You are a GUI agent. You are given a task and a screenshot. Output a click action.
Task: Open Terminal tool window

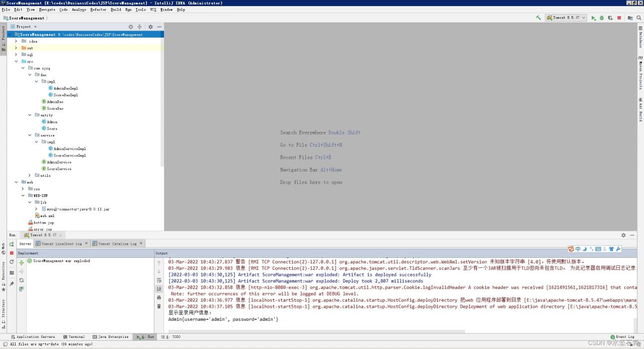74,337
